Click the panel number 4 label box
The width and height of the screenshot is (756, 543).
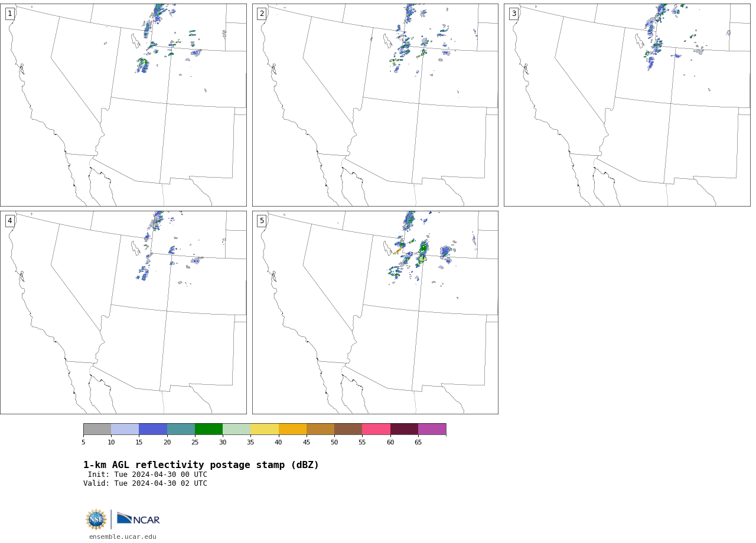pyautogui.click(x=9, y=221)
